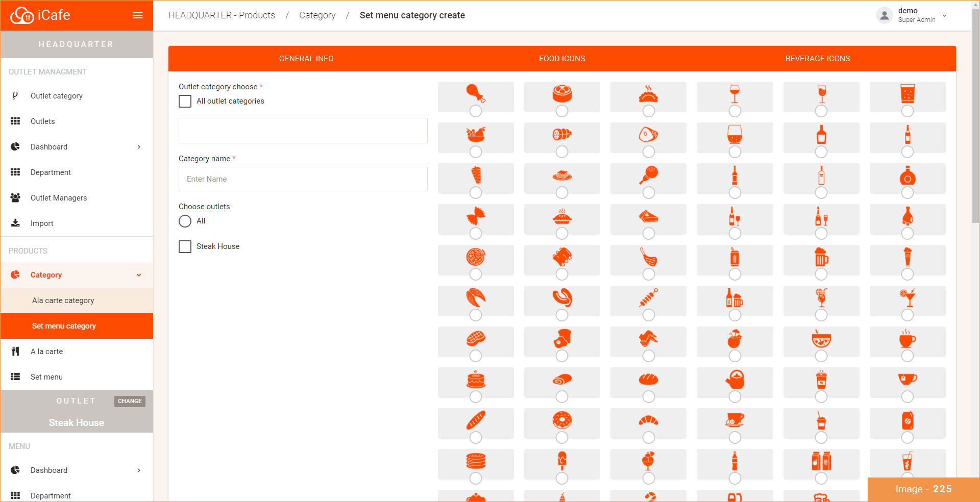Select the birthday cake food icon
This screenshot has height=502, width=980.
pos(476,379)
